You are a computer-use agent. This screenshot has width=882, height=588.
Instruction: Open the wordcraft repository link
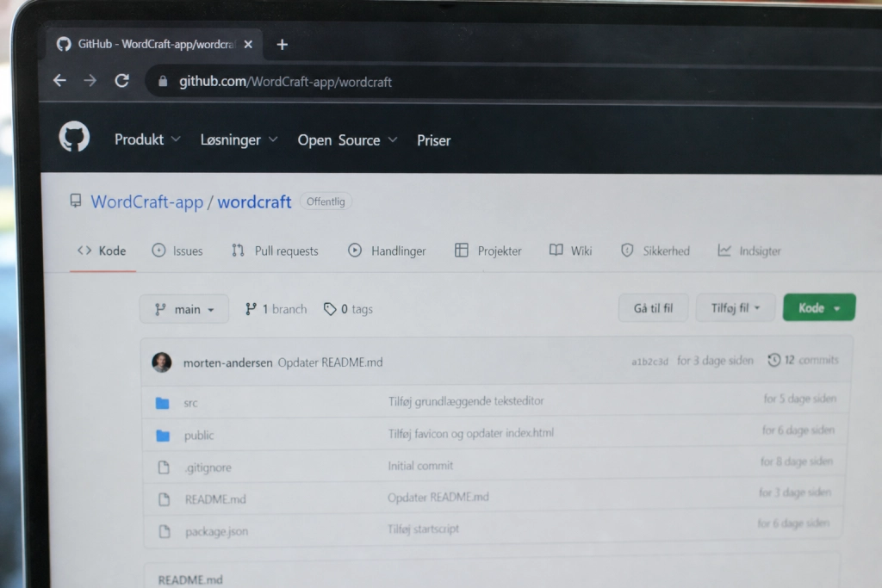pyautogui.click(x=254, y=201)
